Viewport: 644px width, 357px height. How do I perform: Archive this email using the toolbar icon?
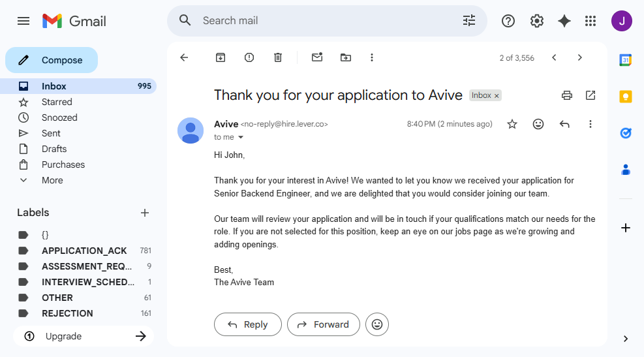point(221,57)
